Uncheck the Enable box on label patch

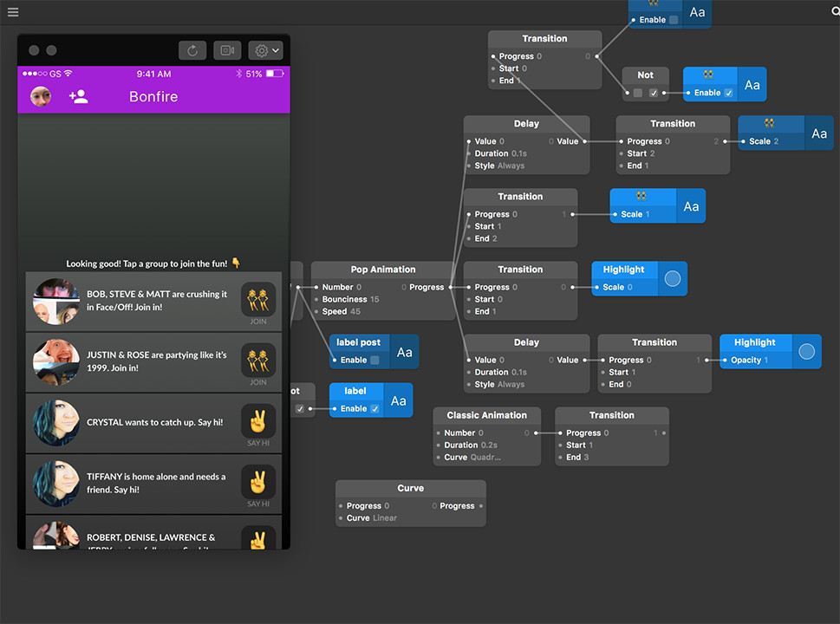pyautogui.click(x=374, y=408)
